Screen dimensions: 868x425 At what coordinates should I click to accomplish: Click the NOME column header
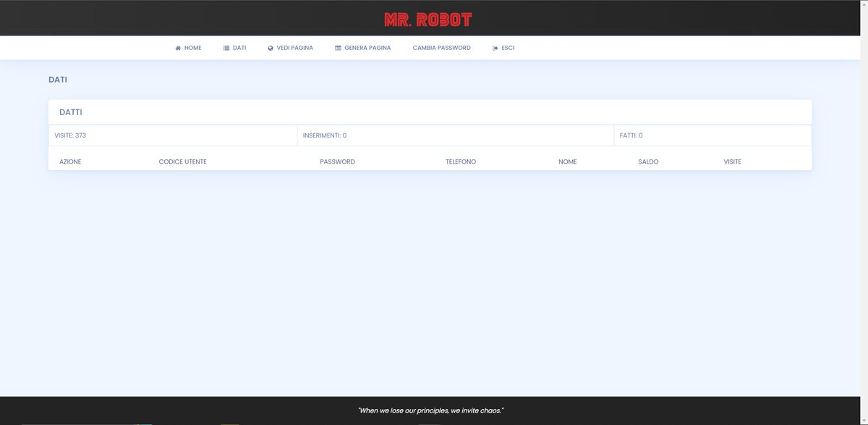(x=568, y=161)
